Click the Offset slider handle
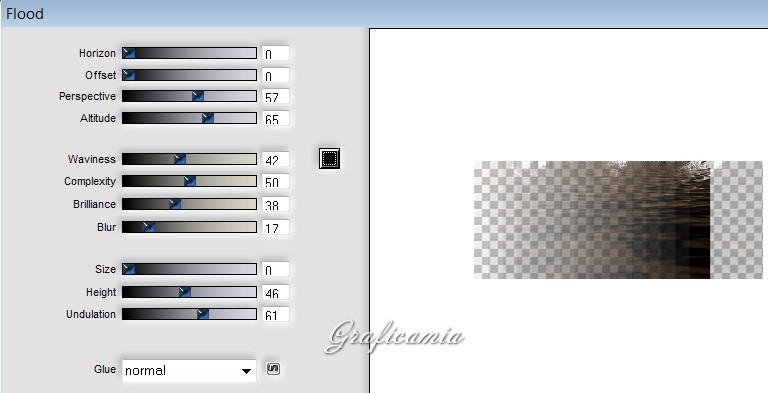 (129, 75)
